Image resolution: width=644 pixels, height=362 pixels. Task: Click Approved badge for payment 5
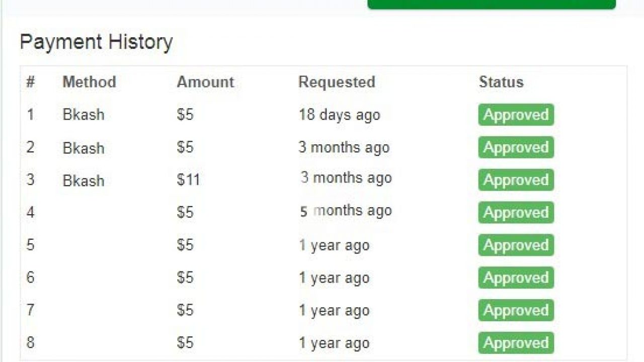[516, 245]
